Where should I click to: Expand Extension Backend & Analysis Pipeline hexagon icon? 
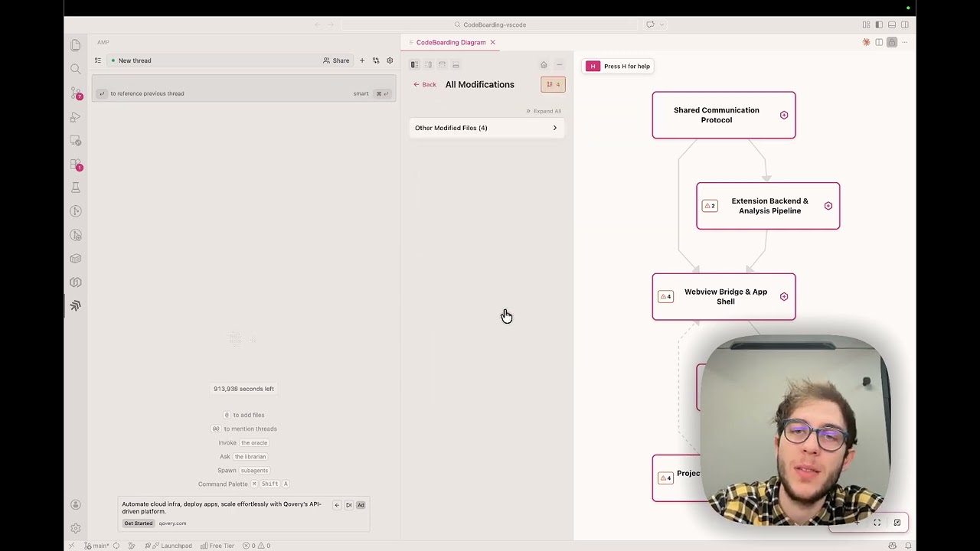(x=828, y=206)
